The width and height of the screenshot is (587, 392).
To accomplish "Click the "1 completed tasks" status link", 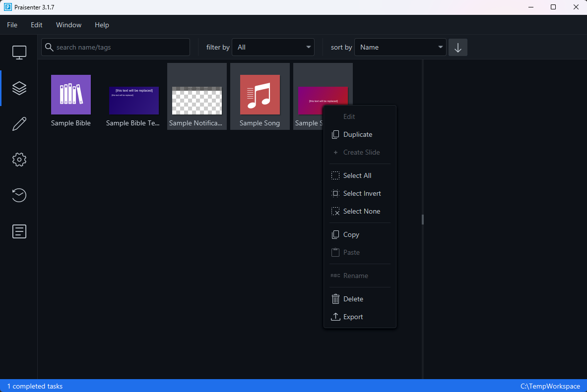I will point(35,386).
